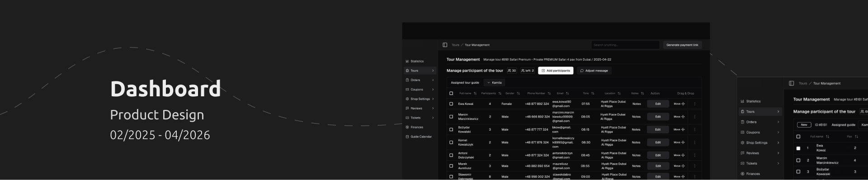Viewport: 868px width, 180px height.
Task: Select Coupons in the cropped right mockup sidebar
Action: [x=760, y=133]
